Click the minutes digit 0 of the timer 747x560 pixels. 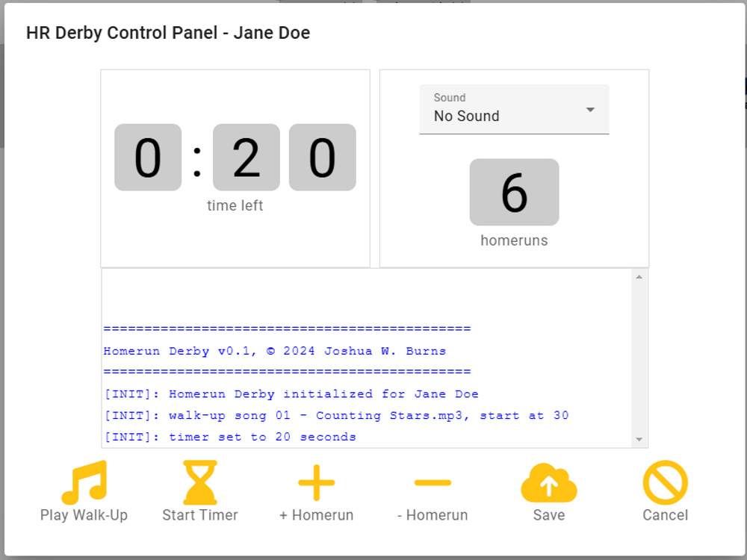[x=148, y=157]
